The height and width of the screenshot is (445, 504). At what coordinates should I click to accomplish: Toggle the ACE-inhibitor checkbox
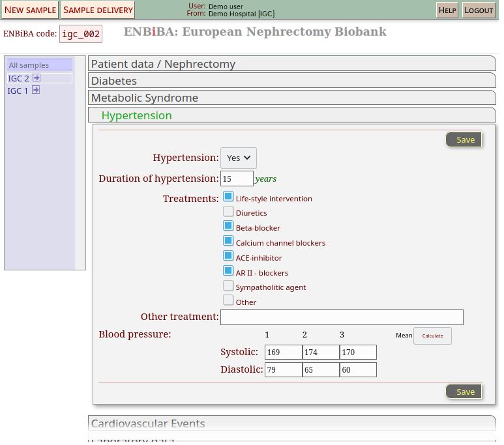pyautogui.click(x=228, y=256)
